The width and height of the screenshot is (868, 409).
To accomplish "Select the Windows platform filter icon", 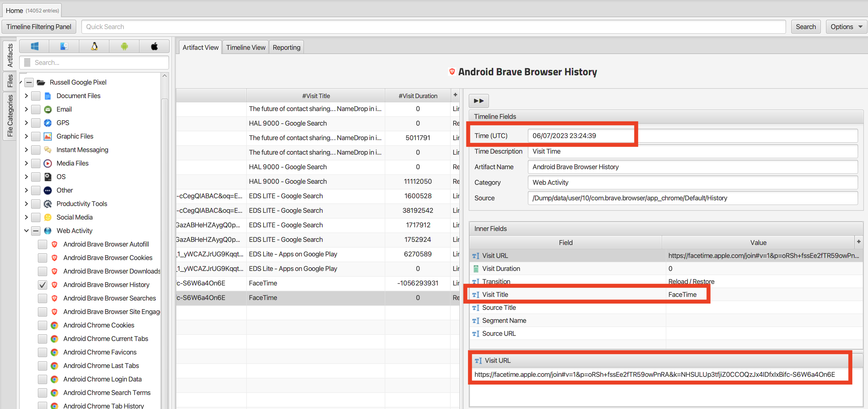I will tap(34, 46).
